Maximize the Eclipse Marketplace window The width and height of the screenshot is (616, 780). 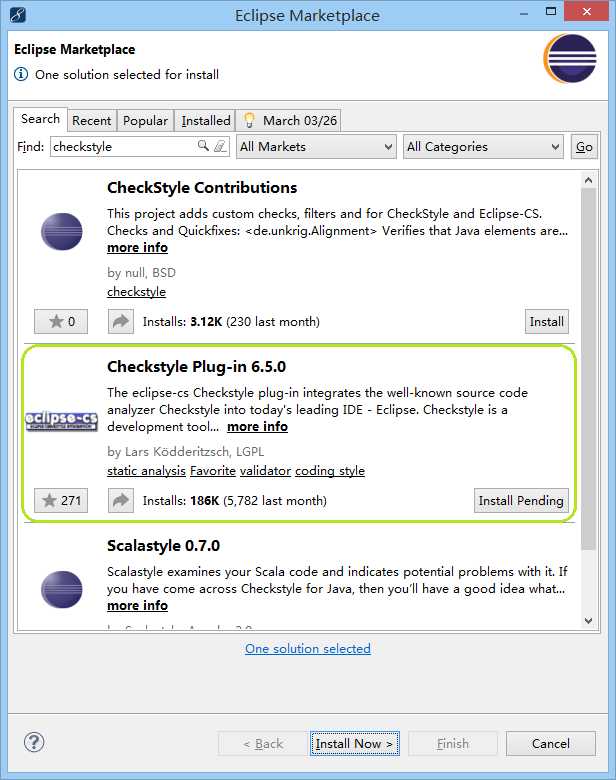coord(551,12)
